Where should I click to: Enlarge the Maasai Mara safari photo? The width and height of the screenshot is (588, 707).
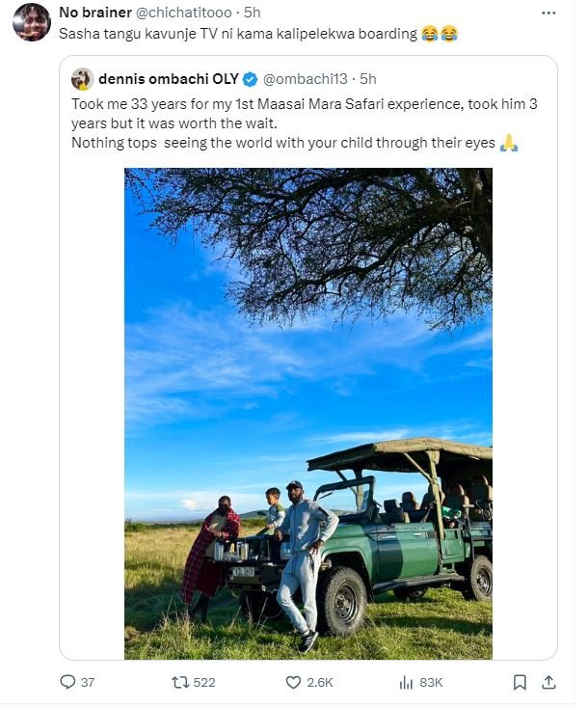307,413
